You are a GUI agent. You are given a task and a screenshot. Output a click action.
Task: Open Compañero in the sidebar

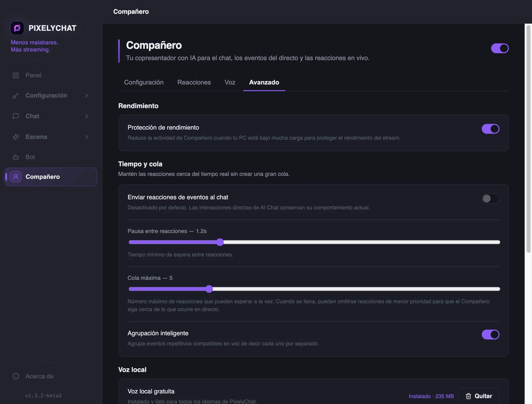click(x=51, y=177)
